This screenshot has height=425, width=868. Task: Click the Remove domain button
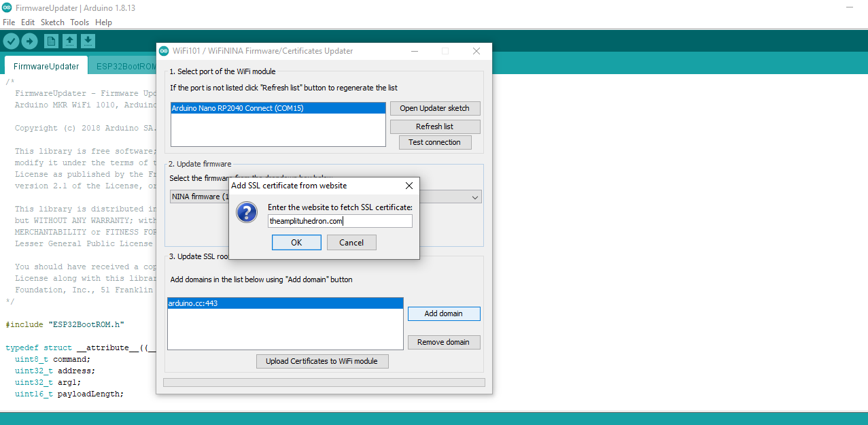(443, 342)
